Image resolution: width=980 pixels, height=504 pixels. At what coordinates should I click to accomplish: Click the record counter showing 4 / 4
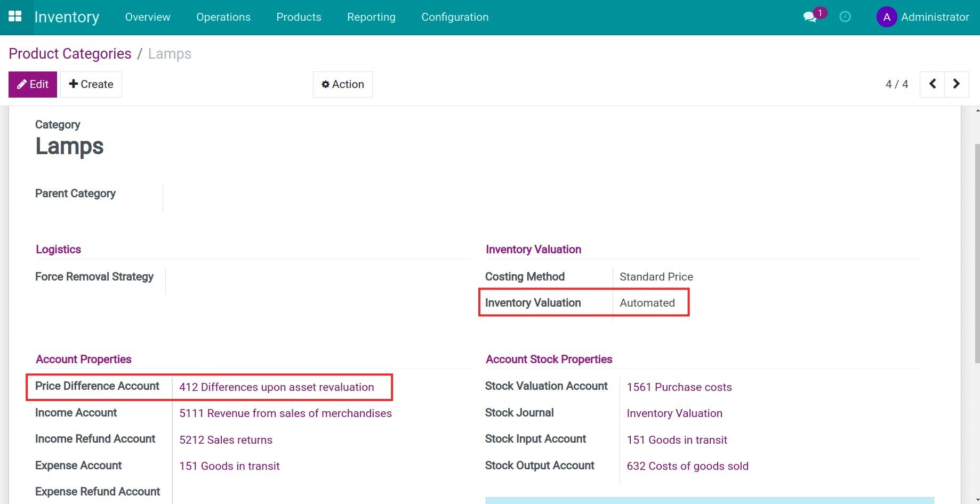(x=897, y=84)
